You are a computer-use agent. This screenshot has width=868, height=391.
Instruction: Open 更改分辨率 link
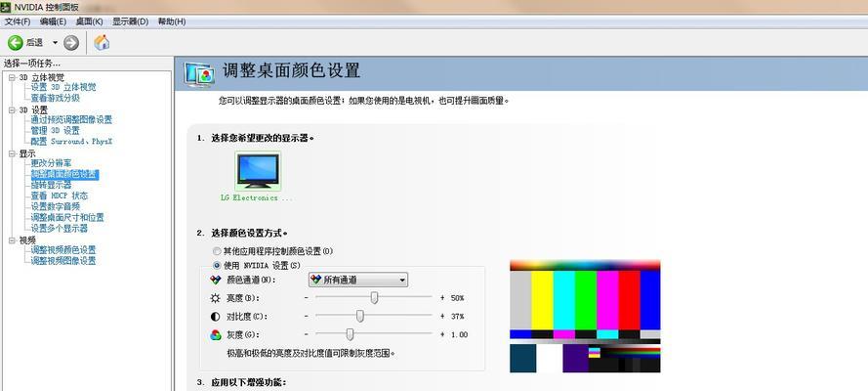pos(51,163)
